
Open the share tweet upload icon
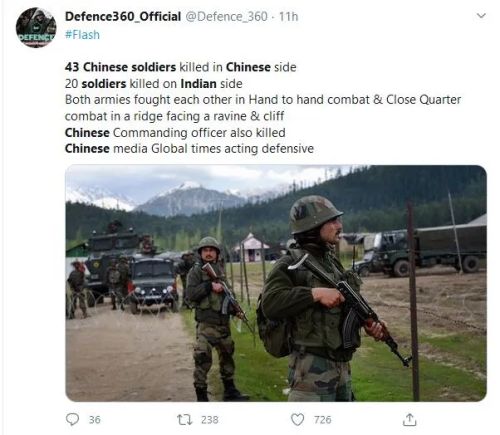pos(409,419)
